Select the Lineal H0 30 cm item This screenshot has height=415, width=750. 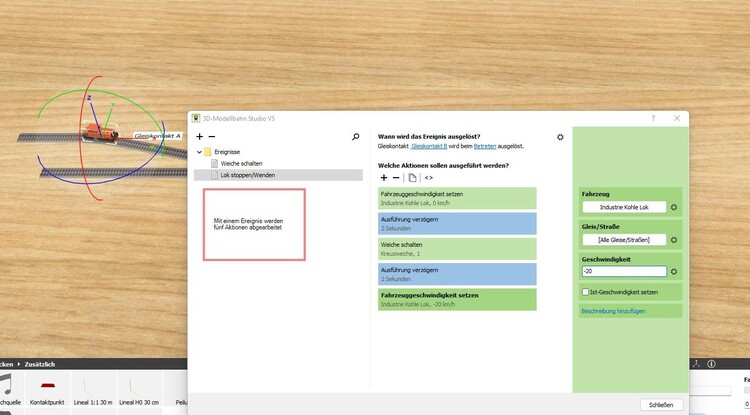pos(139,390)
